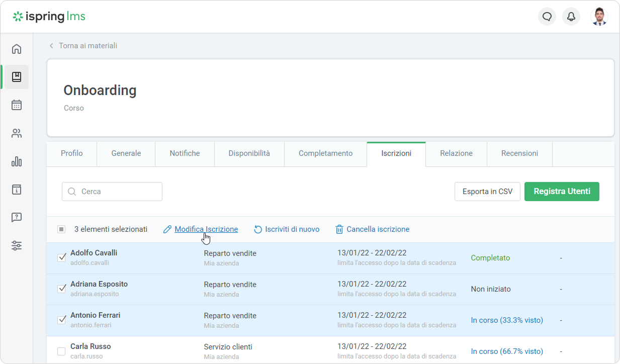
Task: Focus the Cerca search field
Action: [112, 192]
